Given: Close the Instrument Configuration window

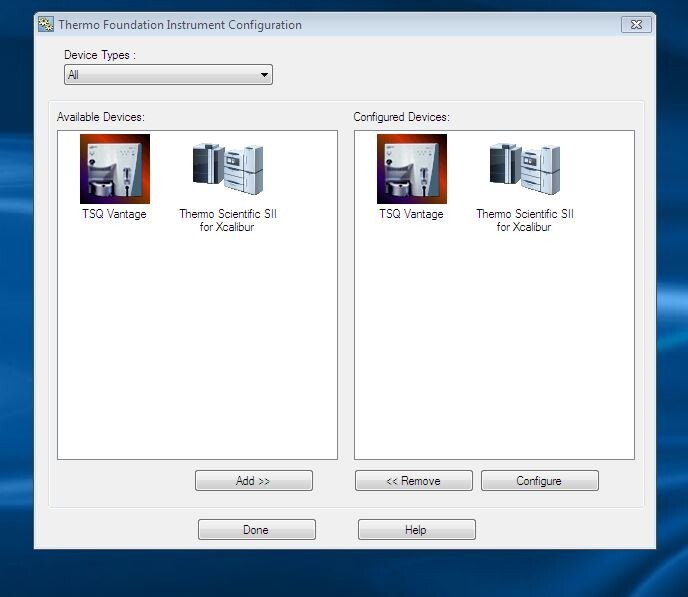Looking at the screenshot, I should coord(636,25).
